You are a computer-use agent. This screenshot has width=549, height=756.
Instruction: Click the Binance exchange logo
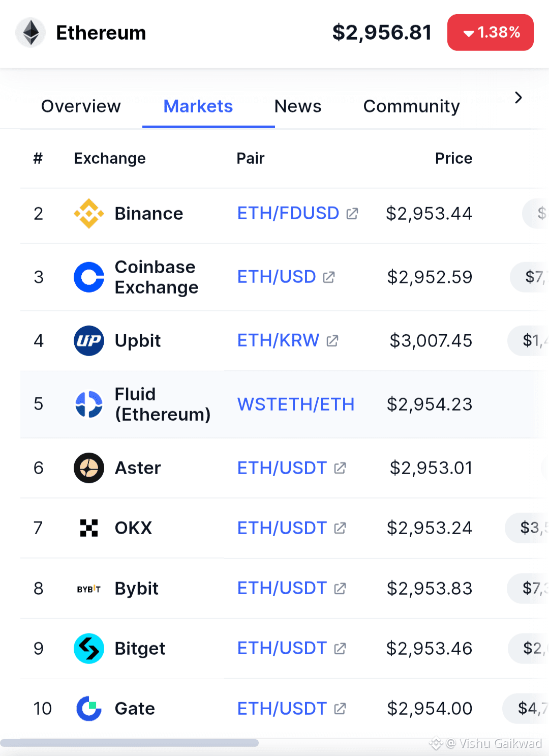89,214
